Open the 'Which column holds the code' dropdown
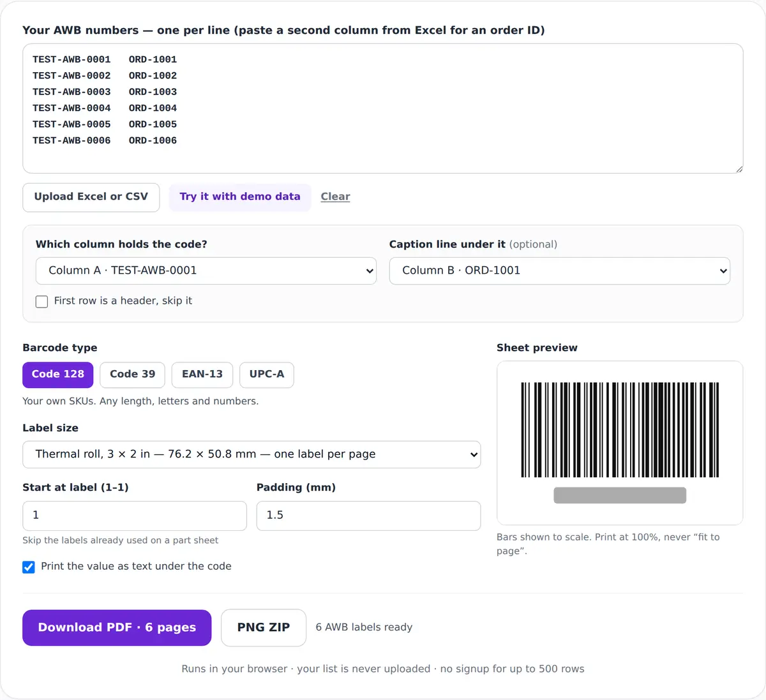The height and width of the screenshot is (700, 766). (x=206, y=271)
